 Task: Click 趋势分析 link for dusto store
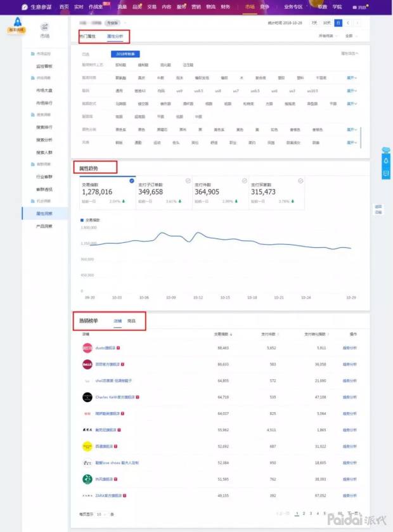click(350, 347)
